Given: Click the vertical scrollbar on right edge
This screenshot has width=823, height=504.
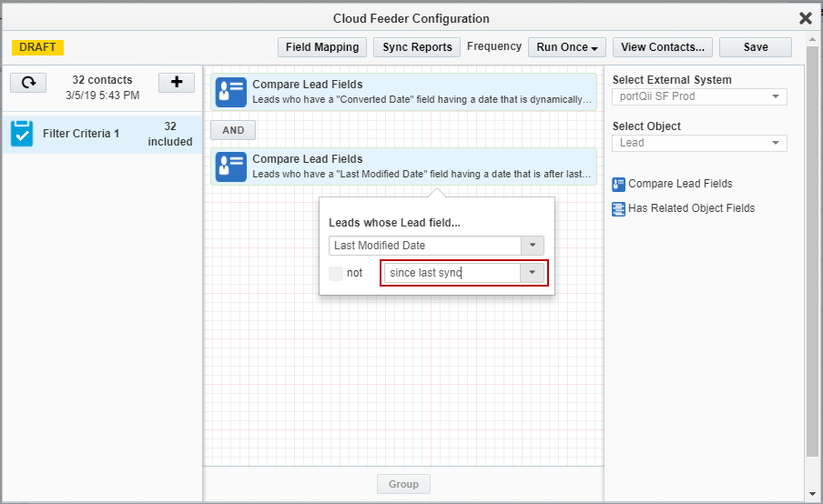Looking at the screenshot, I should (x=812, y=255).
